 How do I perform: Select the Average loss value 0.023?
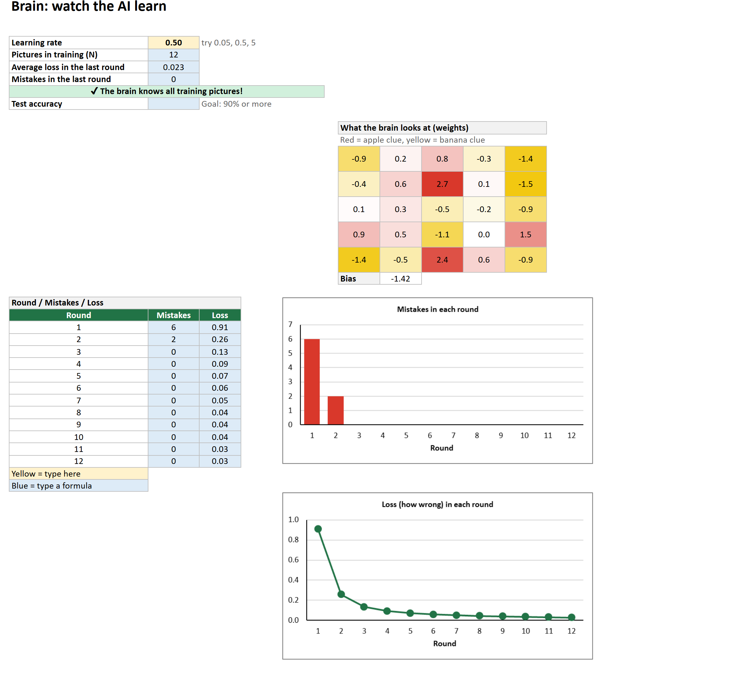click(173, 67)
